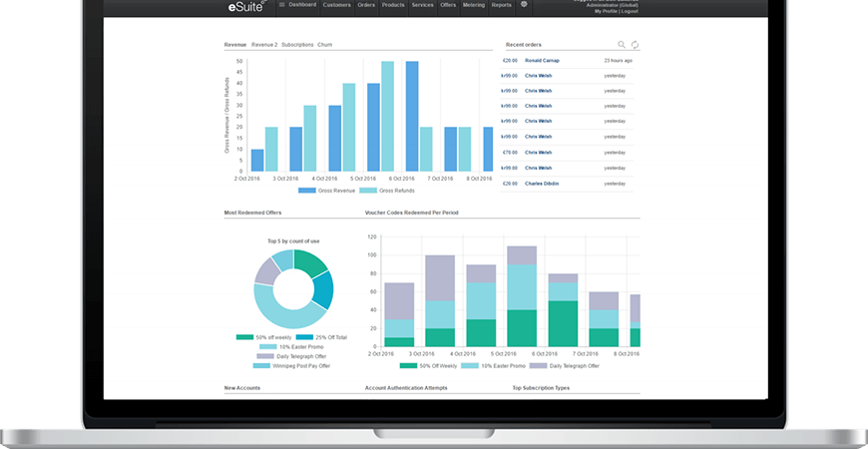Open the Products menu
This screenshot has width=868, height=449.
[393, 4]
